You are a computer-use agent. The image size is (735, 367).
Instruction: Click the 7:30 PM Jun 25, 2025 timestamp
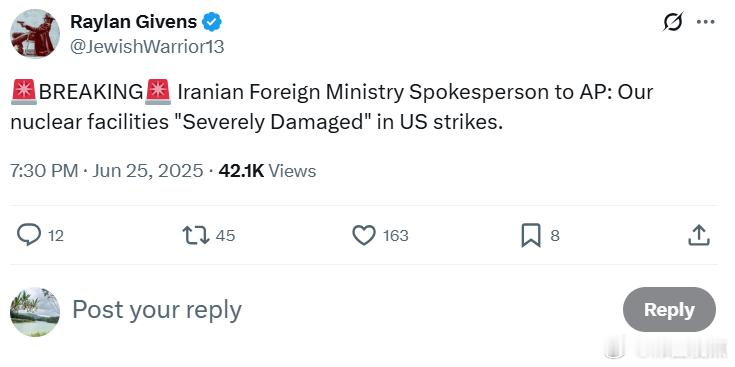click(106, 171)
